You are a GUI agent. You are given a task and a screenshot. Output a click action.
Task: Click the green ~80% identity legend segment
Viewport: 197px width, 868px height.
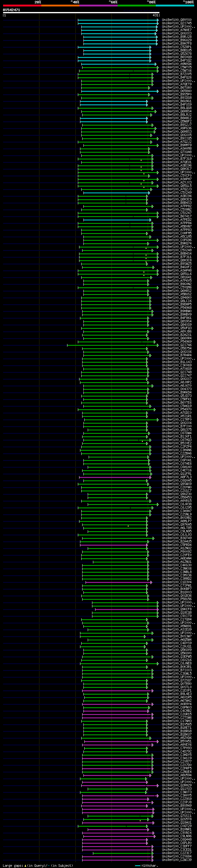pyautogui.click(x=137, y=6)
